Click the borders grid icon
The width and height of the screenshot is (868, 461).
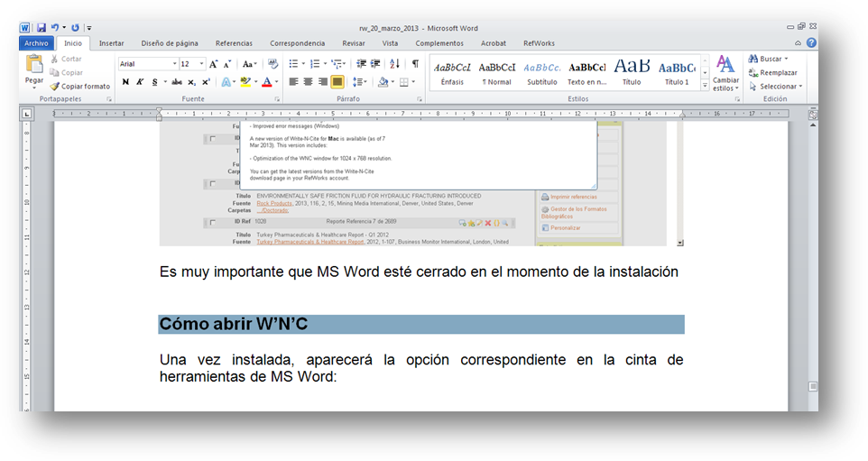[404, 82]
